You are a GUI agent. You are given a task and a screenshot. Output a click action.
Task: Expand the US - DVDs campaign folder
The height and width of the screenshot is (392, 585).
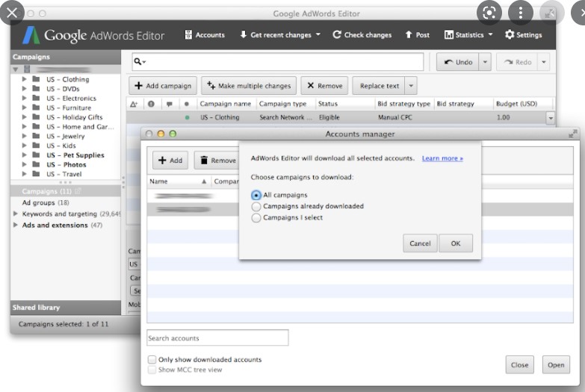[24, 88]
